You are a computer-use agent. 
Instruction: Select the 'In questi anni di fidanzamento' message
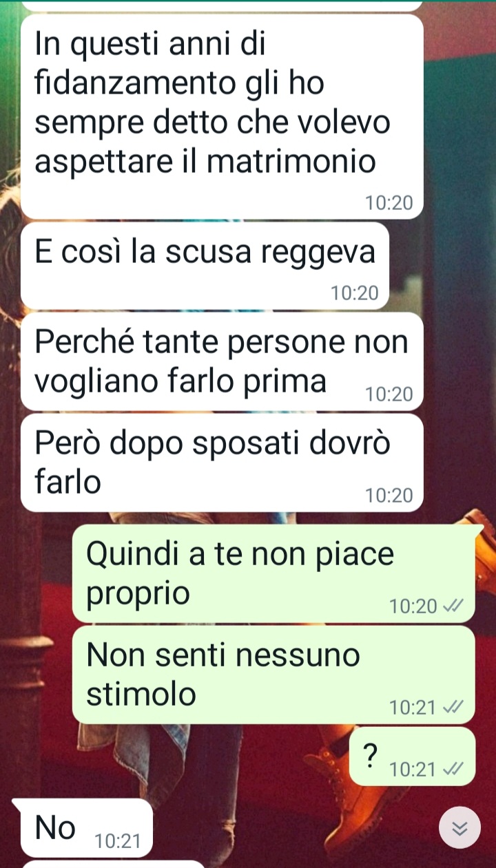click(x=222, y=116)
